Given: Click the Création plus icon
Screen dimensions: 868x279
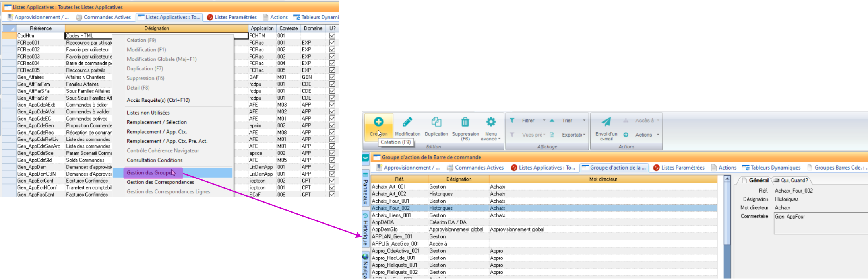Looking at the screenshot, I should [378, 122].
